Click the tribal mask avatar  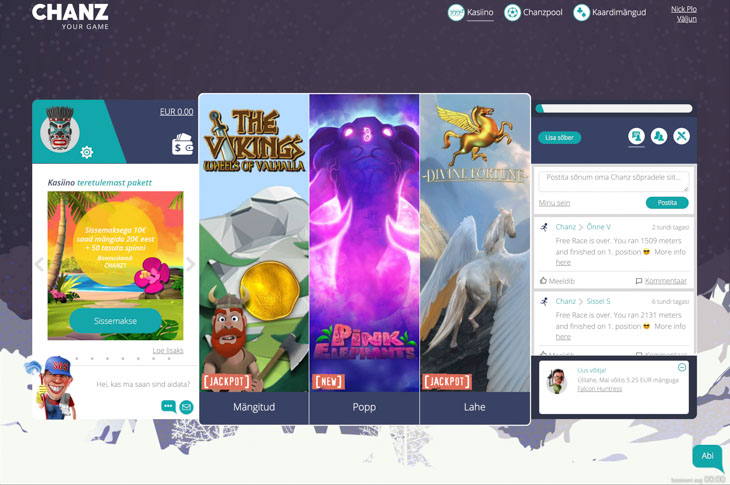[60, 130]
